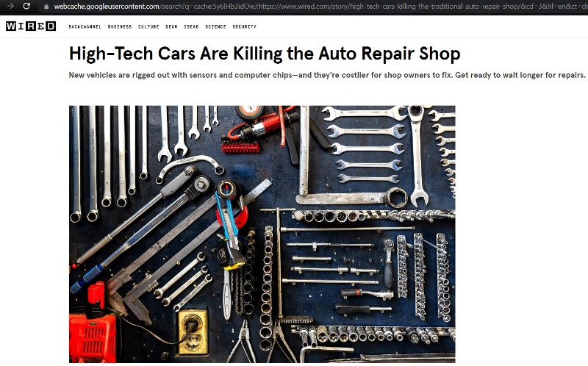Click the WIRED logo
This screenshot has width=588, height=366.
point(31,26)
